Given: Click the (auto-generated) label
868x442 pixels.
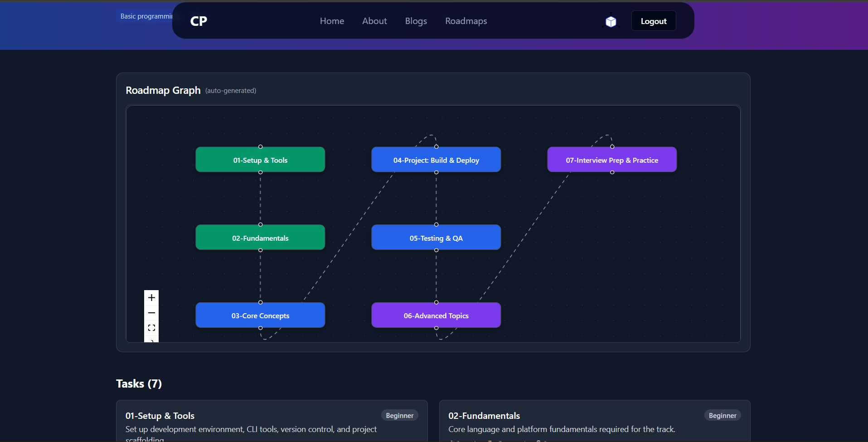Looking at the screenshot, I should (x=231, y=91).
